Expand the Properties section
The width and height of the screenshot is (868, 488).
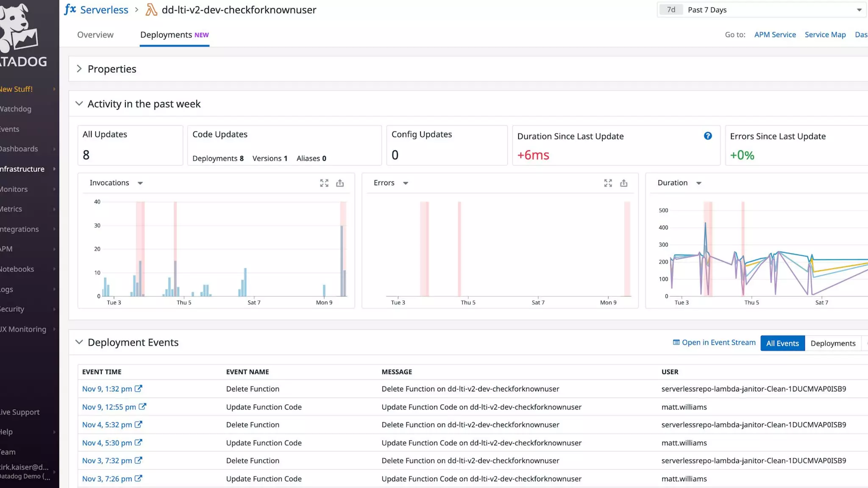pos(79,69)
